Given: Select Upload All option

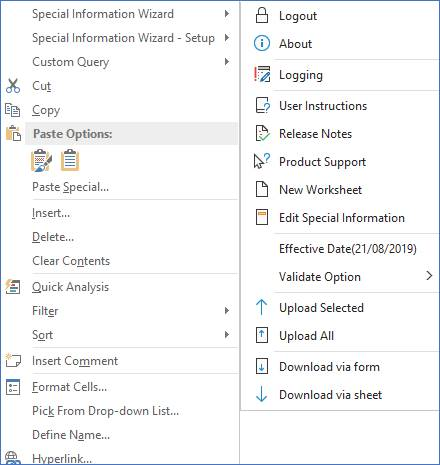Looking at the screenshot, I should [306, 336].
